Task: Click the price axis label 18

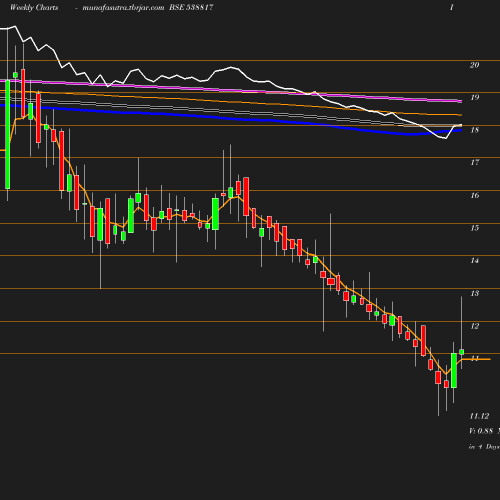Action: [x=475, y=130]
